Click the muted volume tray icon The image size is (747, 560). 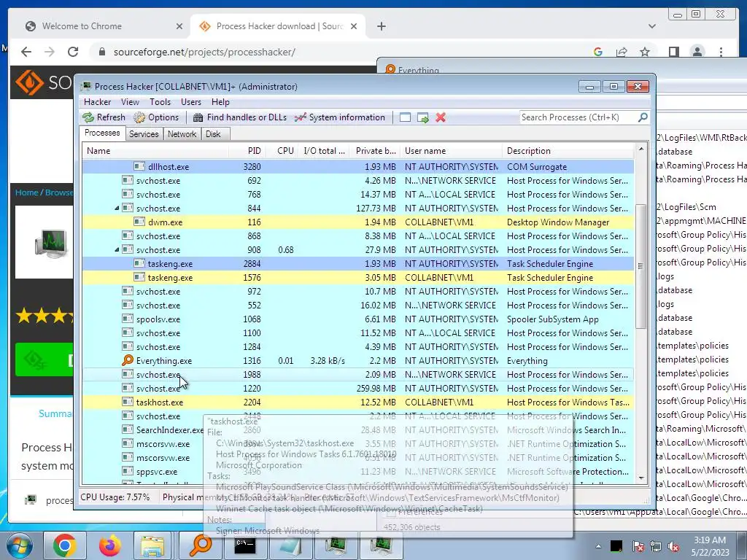673,546
